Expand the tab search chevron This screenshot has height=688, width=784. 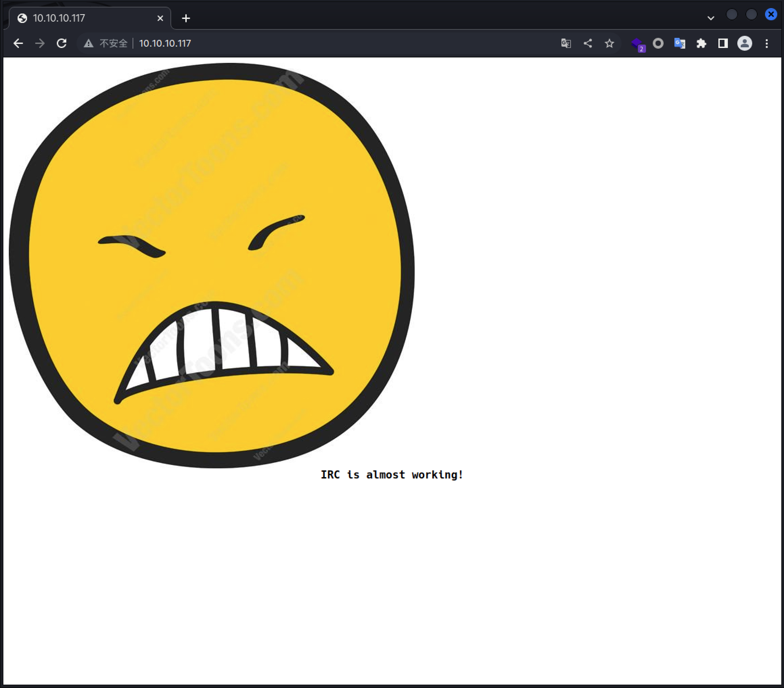pyautogui.click(x=711, y=18)
